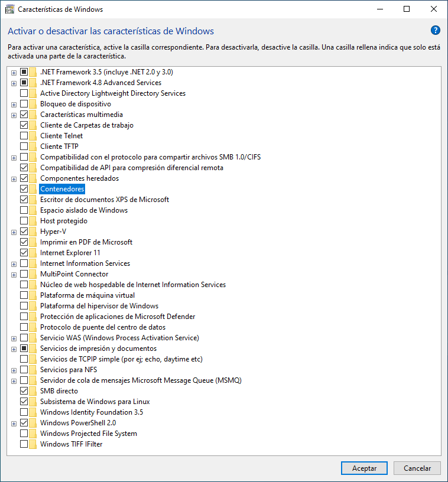Click folder icon beside Plataforma de máquina virtual

click(33, 295)
